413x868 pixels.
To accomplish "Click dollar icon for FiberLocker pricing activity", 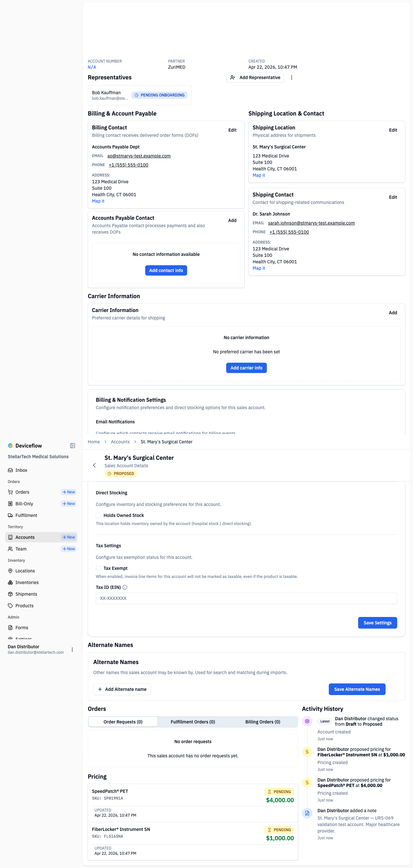I will [x=307, y=752].
